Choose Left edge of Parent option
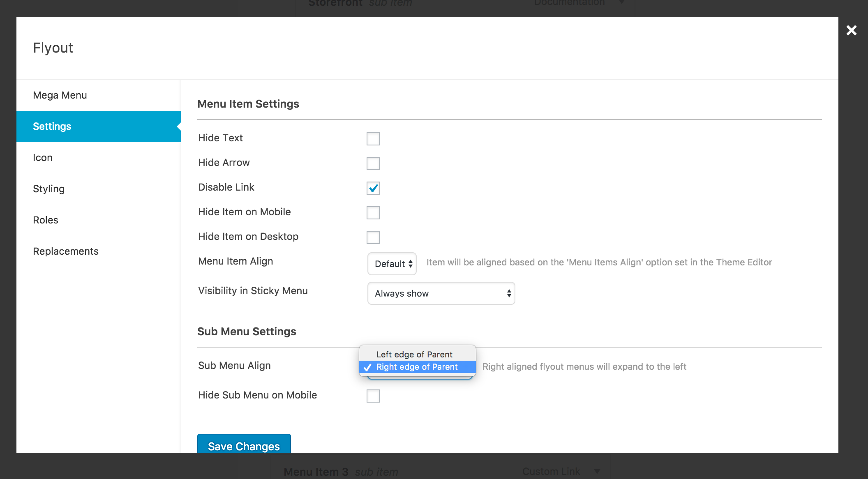The height and width of the screenshot is (479, 868). tap(414, 354)
